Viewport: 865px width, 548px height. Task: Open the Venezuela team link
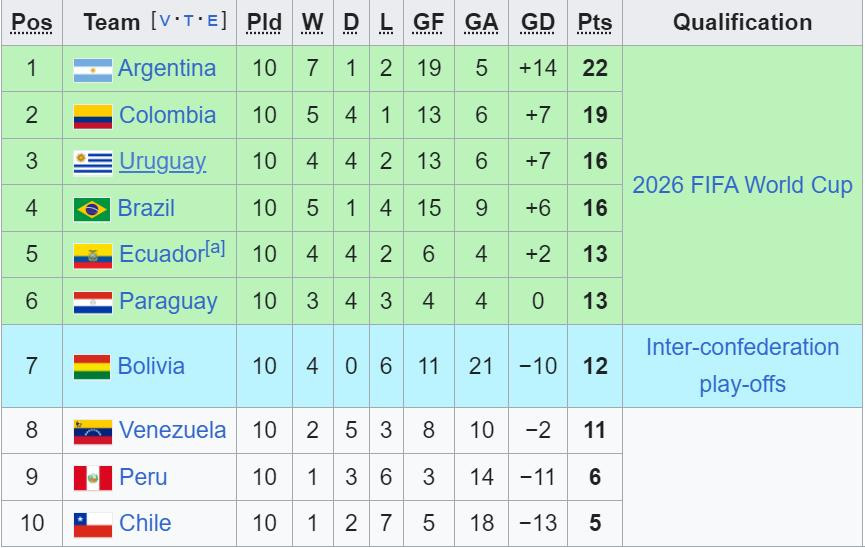[172, 430]
